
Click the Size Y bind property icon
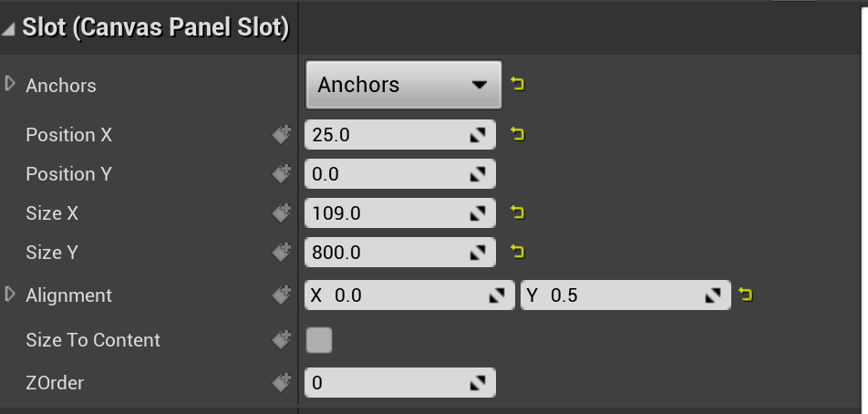[281, 253]
